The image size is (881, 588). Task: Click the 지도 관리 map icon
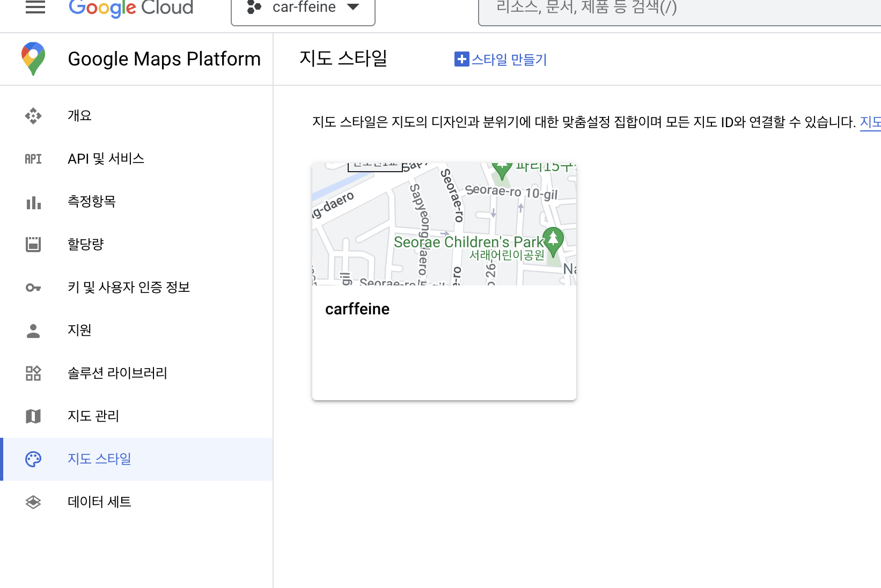point(33,416)
